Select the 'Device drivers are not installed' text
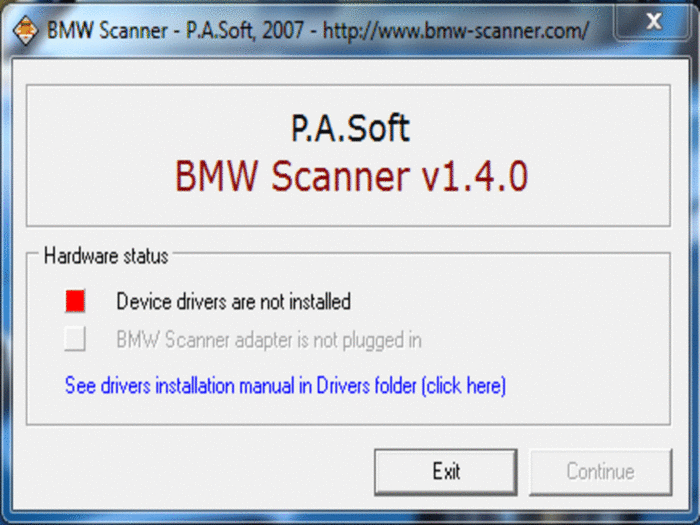Viewport: 700px width, 525px height. (x=233, y=301)
